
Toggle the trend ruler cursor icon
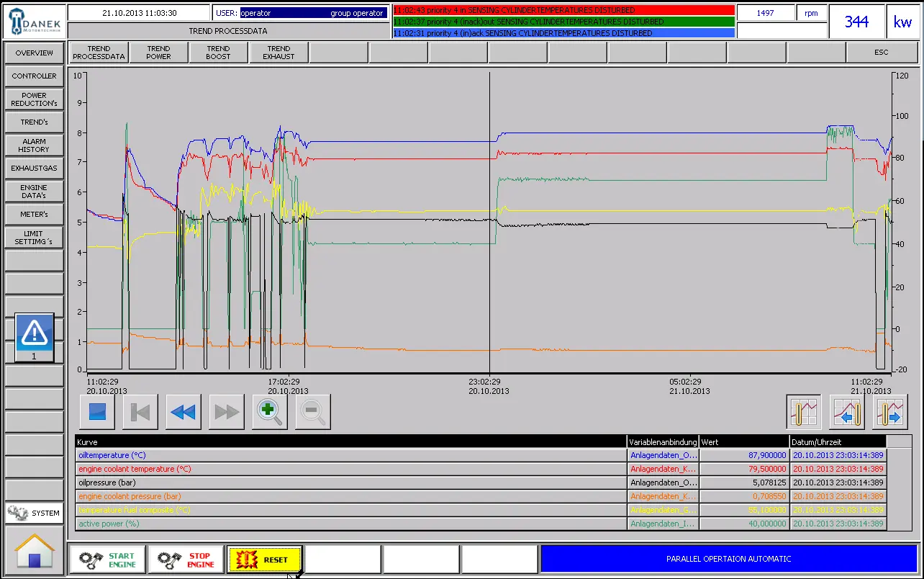[804, 413]
